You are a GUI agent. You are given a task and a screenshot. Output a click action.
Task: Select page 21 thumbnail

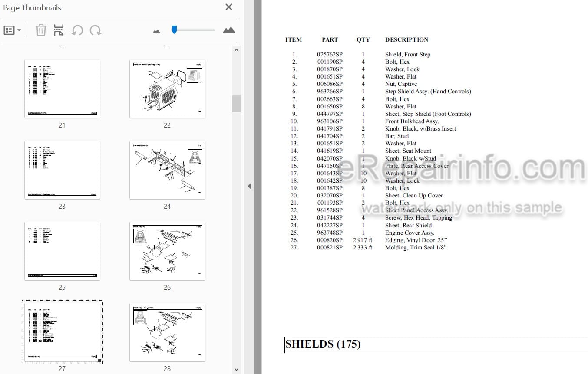[62, 89]
